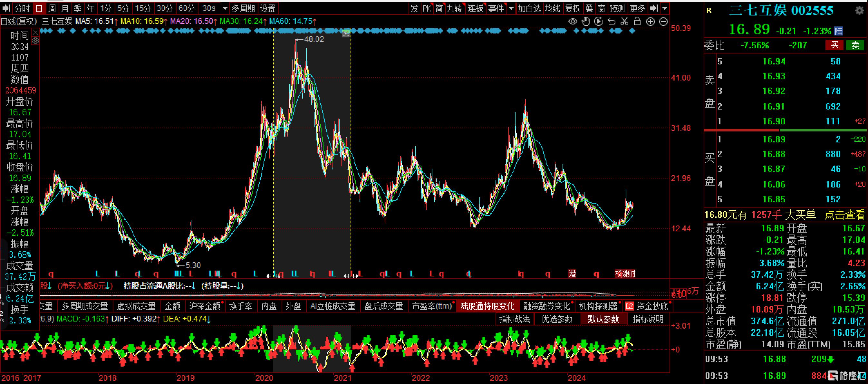Viewport: 868px width, 384px height.
Task: Open settings gear beside 三七互娱 002555
Action: [860, 10]
